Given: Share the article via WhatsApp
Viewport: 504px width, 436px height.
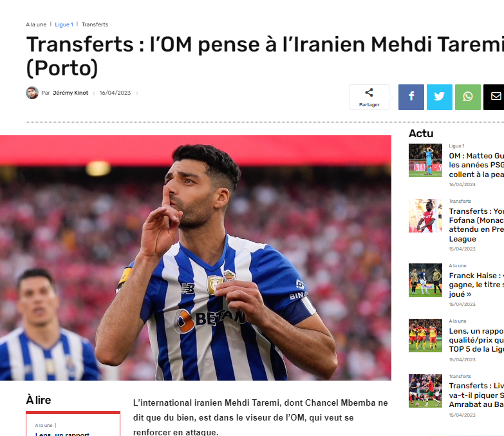Looking at the screenshot, I should coord(468,97).
